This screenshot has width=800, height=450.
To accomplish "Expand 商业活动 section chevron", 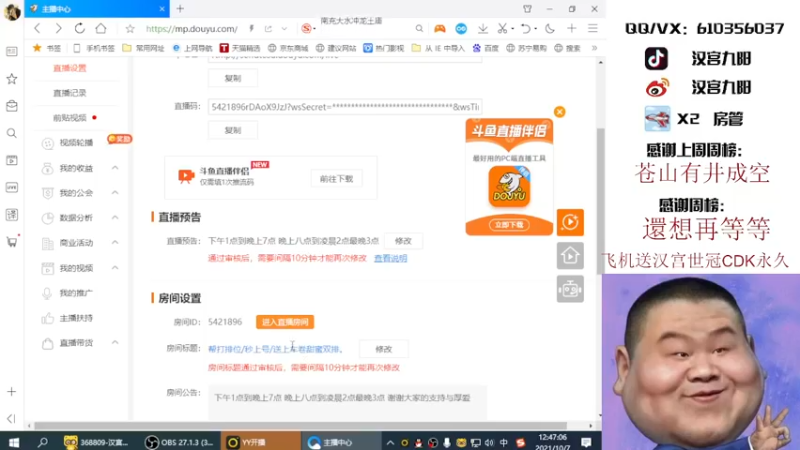I will (x=115, y=243).
